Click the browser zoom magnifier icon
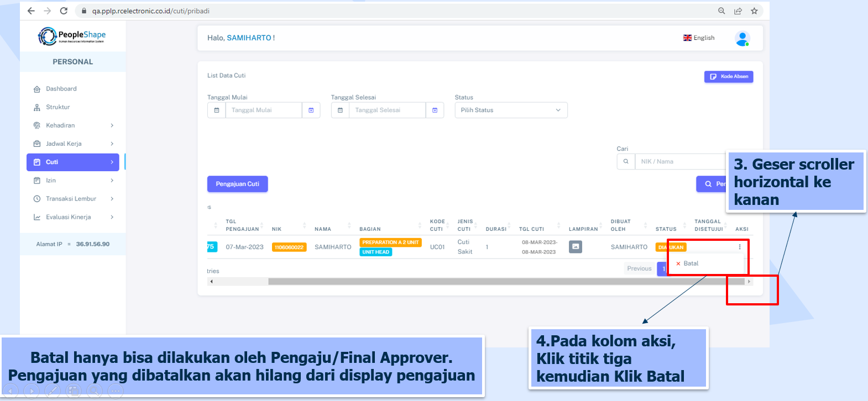The width and height of the screenshot is (868, 401). pos(721,11)
